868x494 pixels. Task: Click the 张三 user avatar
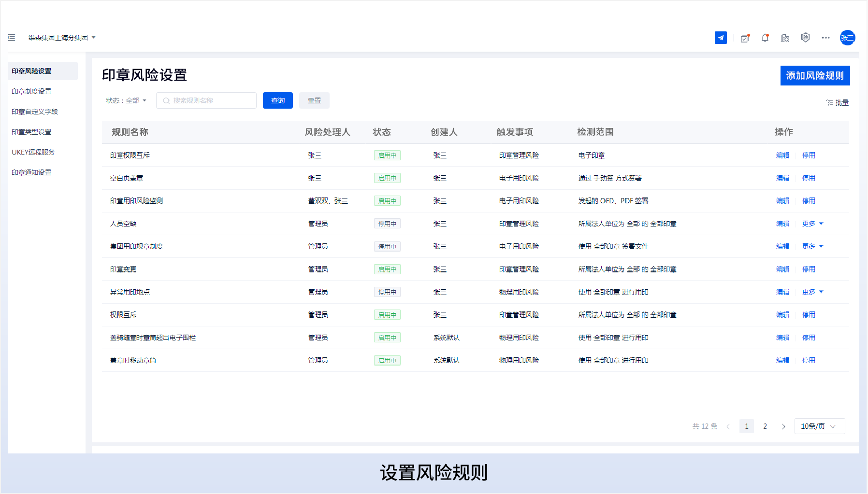click(847, 38)
